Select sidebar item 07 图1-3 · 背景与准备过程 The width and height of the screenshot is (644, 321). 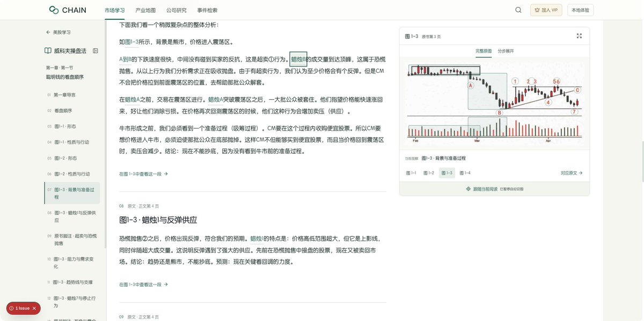72,193
